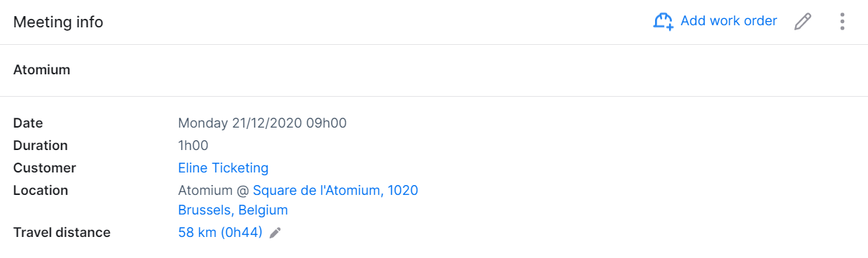This screenshot has height=258, width=868.
Task: Click the @ symbol in location
Action: click(243, 191)
